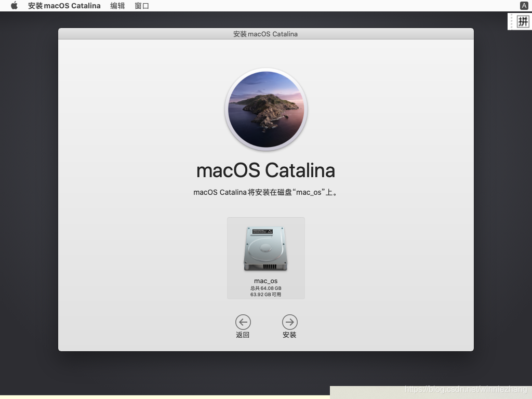Click the window title 安装 macOS Catalina

(x=265, y=34)
